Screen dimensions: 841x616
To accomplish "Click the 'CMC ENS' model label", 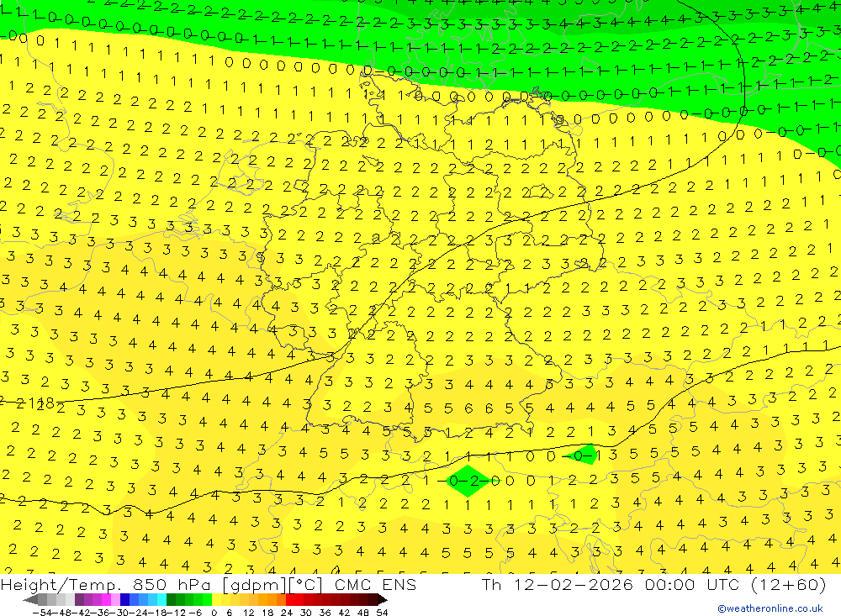I will point(375,584).
